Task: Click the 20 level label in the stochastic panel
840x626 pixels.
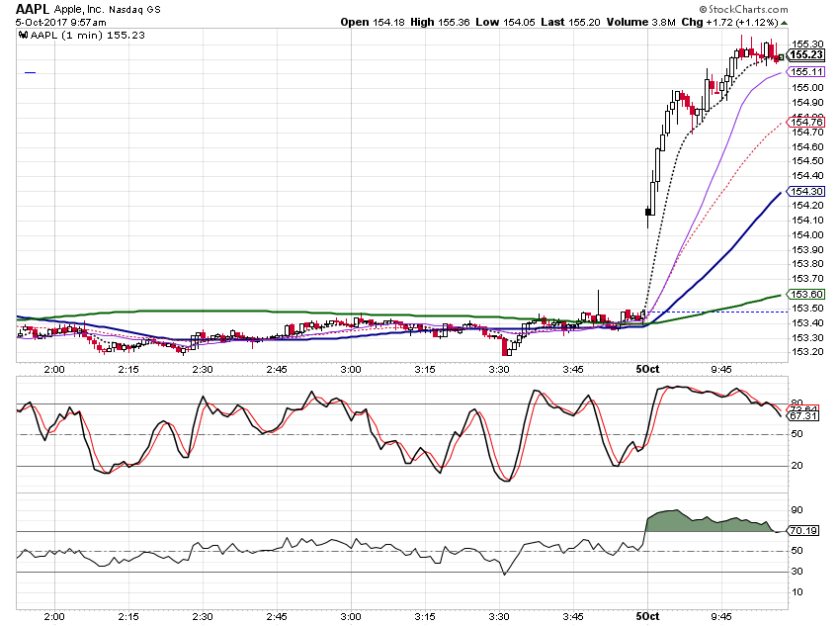Action: click(x=798, y=465)
